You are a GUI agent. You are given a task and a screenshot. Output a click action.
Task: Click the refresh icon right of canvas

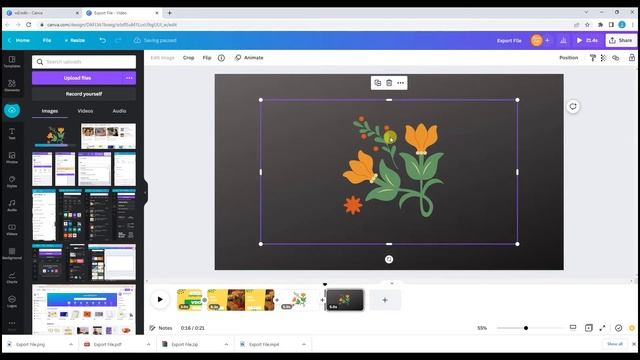coord(573,107)
